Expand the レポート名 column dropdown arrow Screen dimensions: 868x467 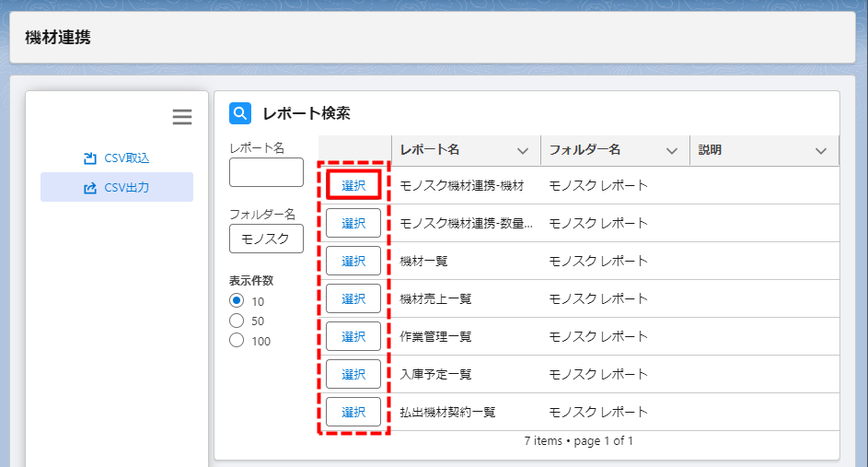click(x=523, y=150)
